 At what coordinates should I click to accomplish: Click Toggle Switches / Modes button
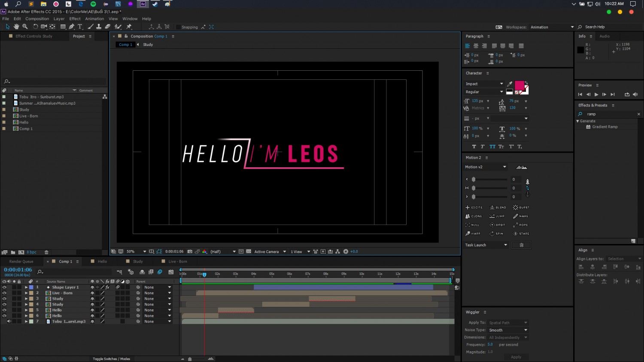(x=111, y=359)
